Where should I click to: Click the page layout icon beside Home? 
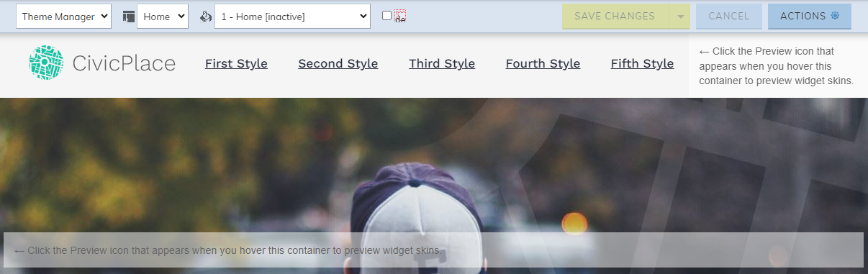click(129, 17)
